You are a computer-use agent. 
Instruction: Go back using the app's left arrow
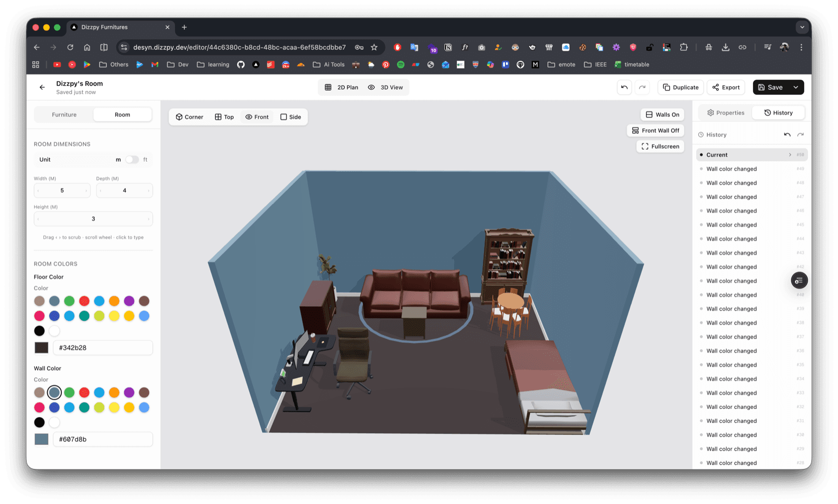click(x=42, y=87)
